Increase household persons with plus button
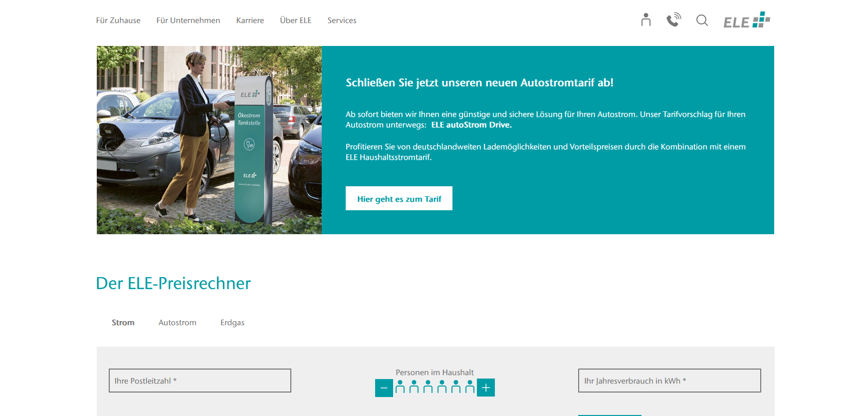868x416 pixels. click(486, 388)
